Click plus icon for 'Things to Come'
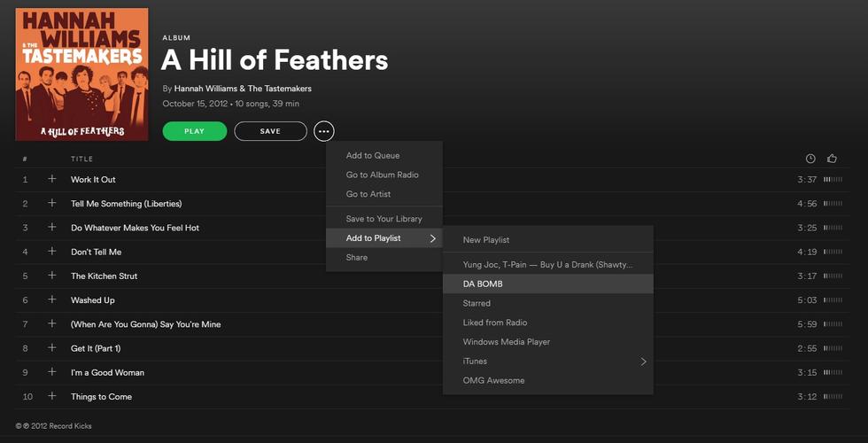Screen dimensions: 868x443 [x=52, y=396]
